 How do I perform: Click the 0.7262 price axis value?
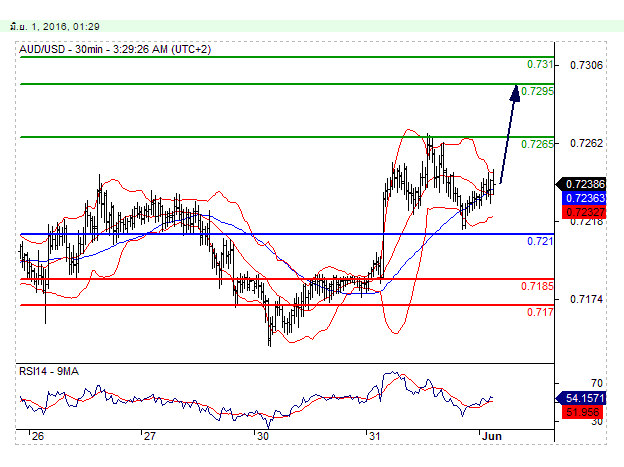click(x=586, y=143)
